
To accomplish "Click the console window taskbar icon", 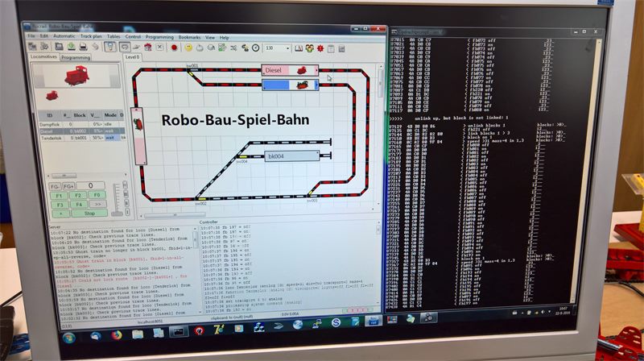I will [178, 331].
